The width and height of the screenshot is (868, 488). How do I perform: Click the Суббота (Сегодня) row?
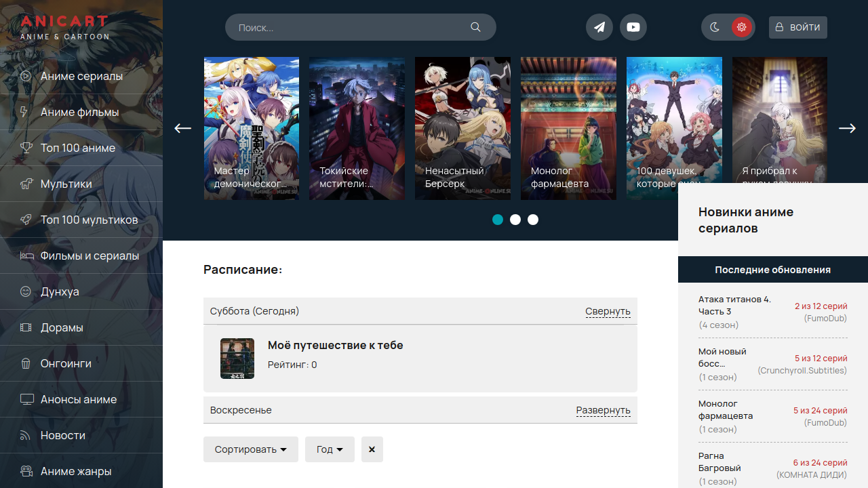(420, 311)
